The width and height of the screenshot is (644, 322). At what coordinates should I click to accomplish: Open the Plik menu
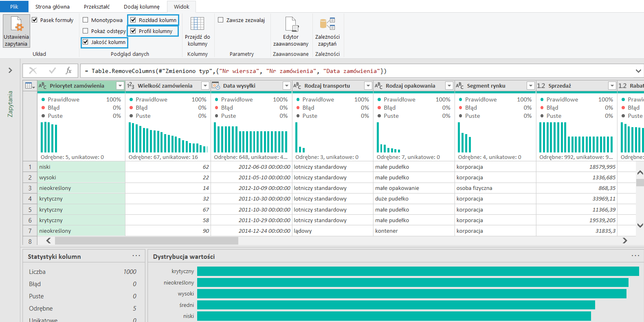click(x=14, y=7)
